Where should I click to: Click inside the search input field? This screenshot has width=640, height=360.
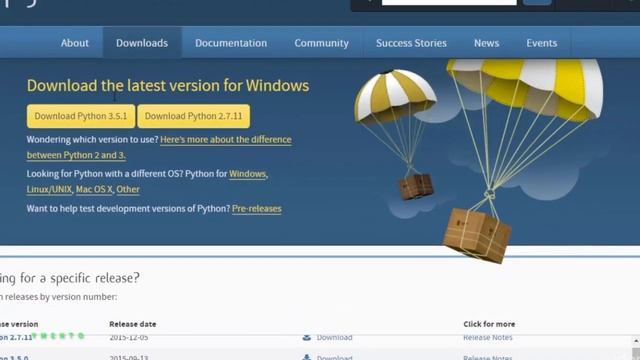(x=449, y=2)
